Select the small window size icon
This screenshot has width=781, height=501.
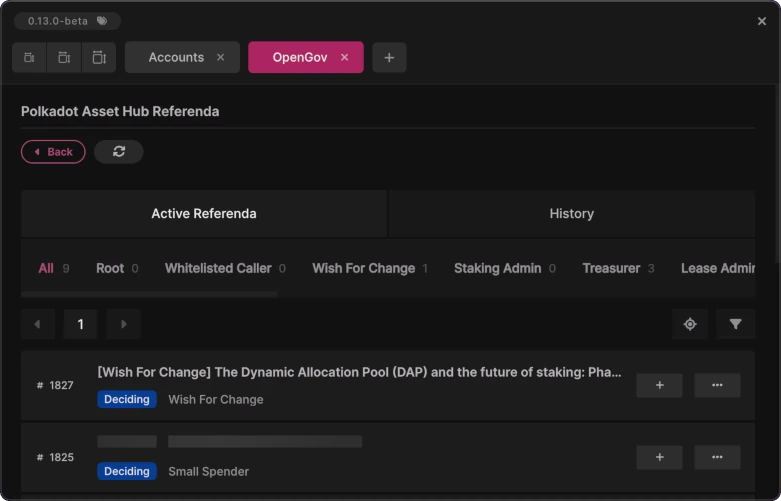click(29, 58)
